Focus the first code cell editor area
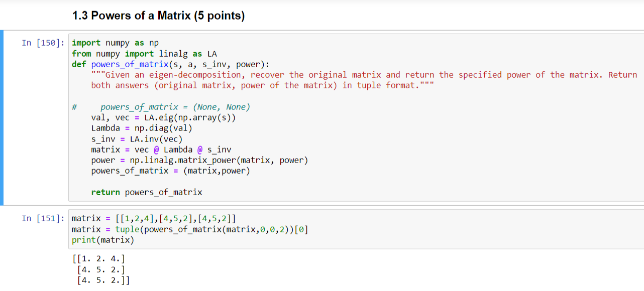The image size is (644, 291). click(x=356, y=117)
